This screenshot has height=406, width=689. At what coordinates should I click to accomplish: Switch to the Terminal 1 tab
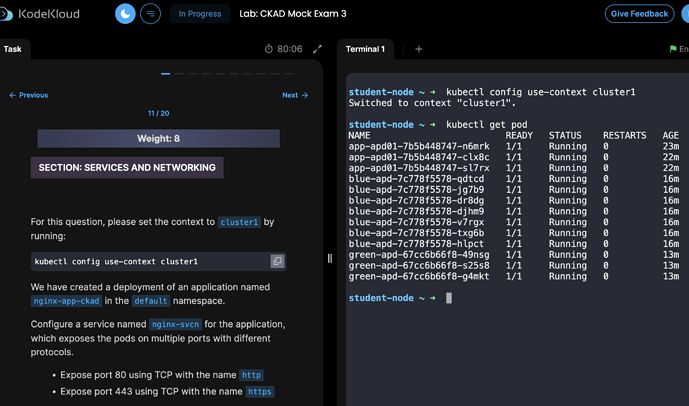(365, 49)
